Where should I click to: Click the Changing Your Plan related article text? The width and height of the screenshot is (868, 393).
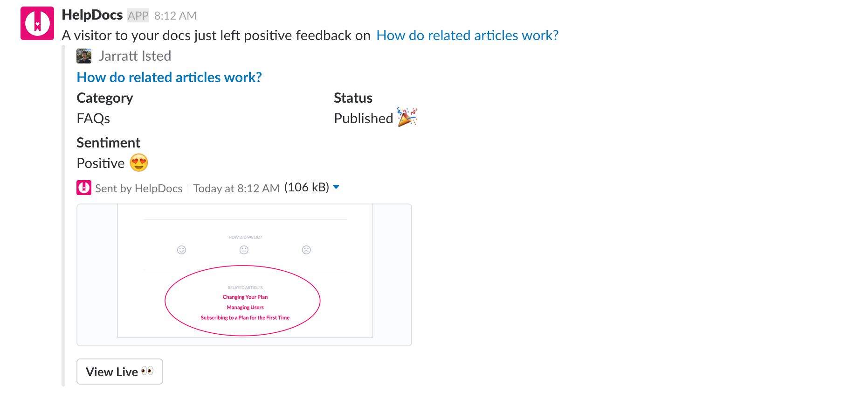(245, 297)
